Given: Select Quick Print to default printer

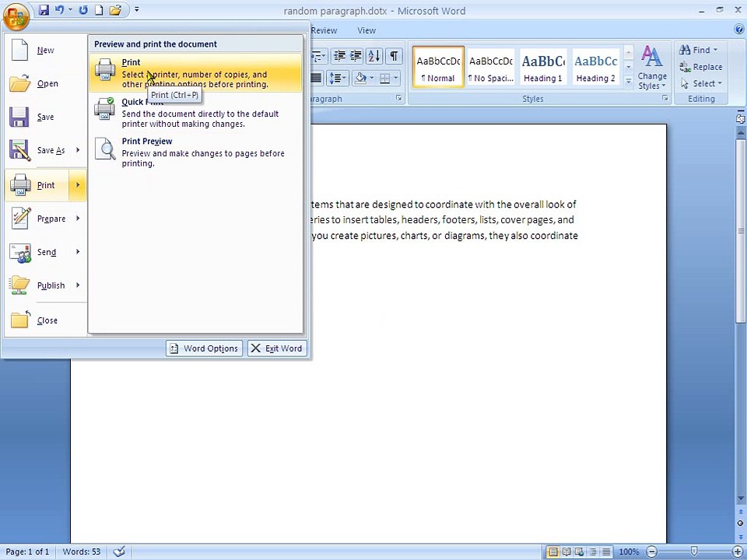Looking at the screenshot, I should click(195, 112).
